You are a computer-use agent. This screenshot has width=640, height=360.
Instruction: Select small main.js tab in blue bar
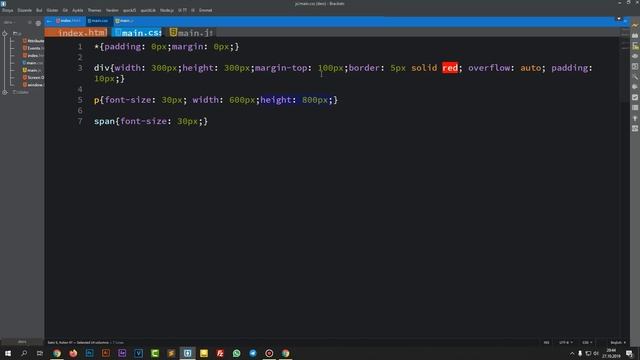124,21
